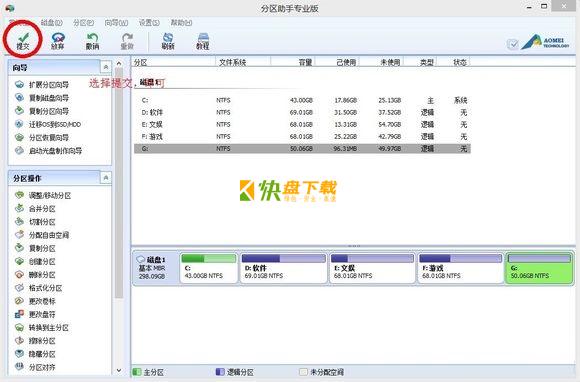Click the 容量 column header
Viewport: 580px width, 382px height.
pyautogui.click(x=306, y=62)
